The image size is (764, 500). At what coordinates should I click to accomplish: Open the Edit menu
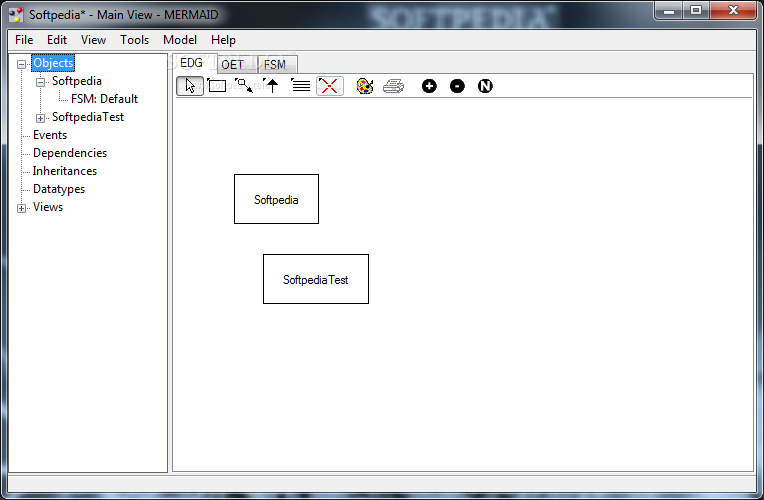(57, 40)
